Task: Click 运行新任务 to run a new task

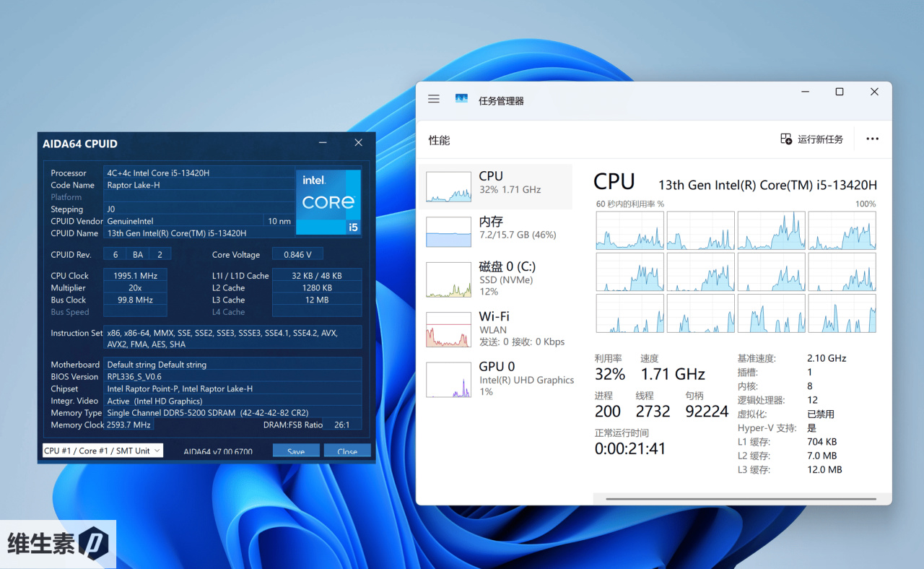Action: click(812, 139)
